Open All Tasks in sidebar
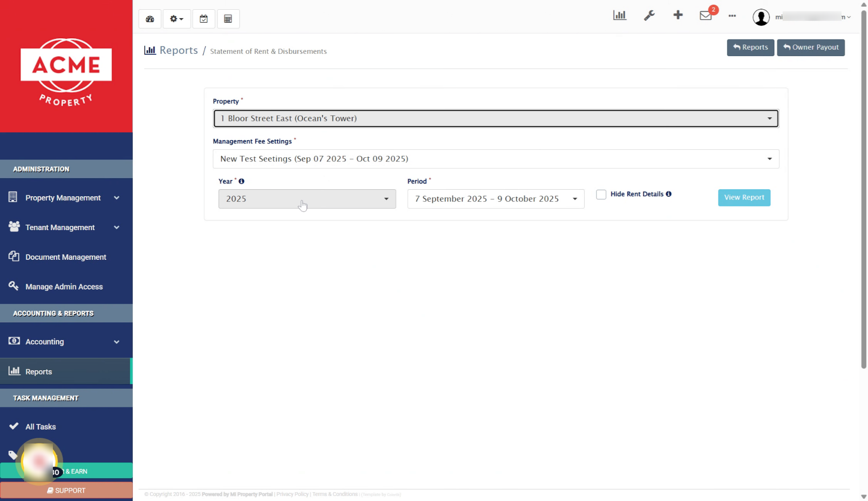Viewport: 868px width, 501px height. 66,427
